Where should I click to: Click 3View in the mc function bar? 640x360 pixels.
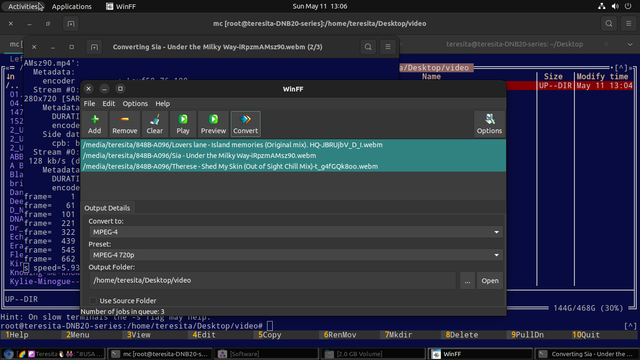pos(138,335)
